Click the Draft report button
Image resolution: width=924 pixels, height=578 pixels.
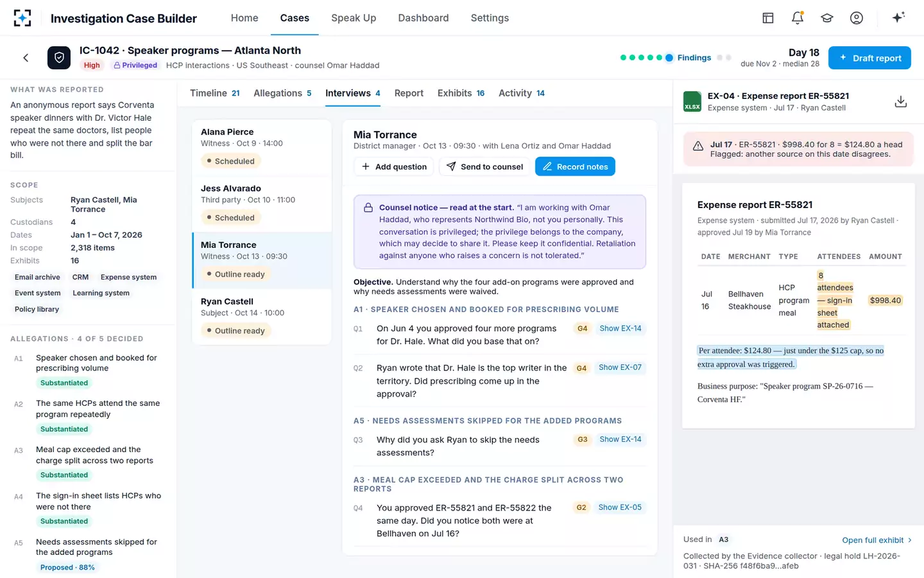pyautogui.click(x=869, y=58)
